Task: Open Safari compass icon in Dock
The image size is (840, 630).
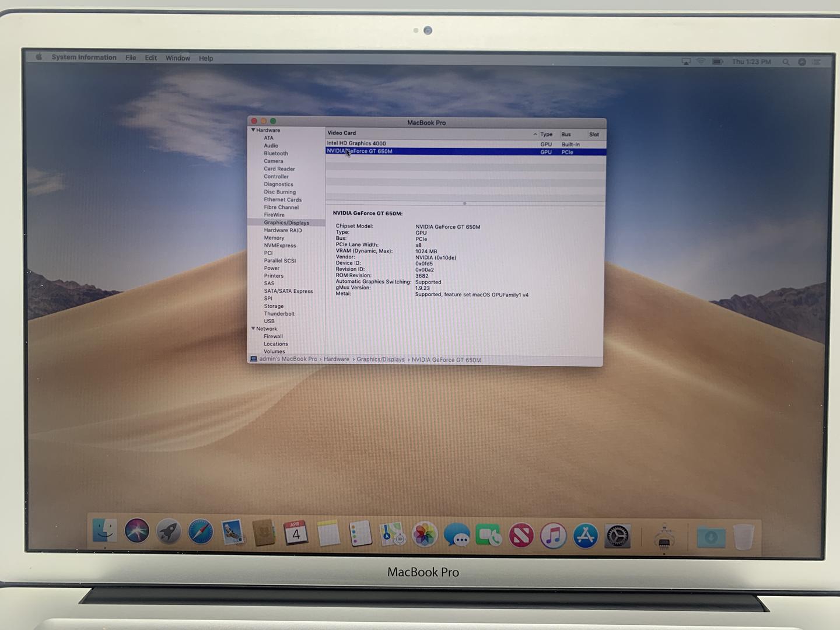Action: pos(200,532)
